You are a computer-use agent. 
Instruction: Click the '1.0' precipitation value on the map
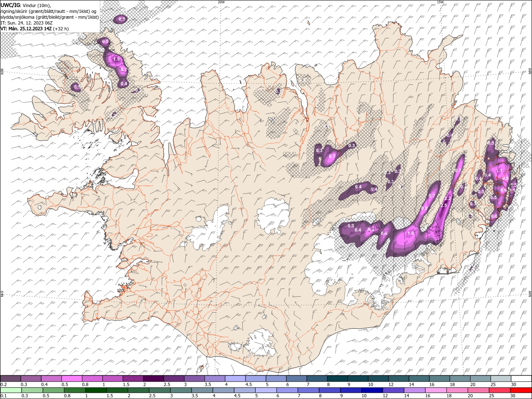pyautogui.click(x=411, y=234)
